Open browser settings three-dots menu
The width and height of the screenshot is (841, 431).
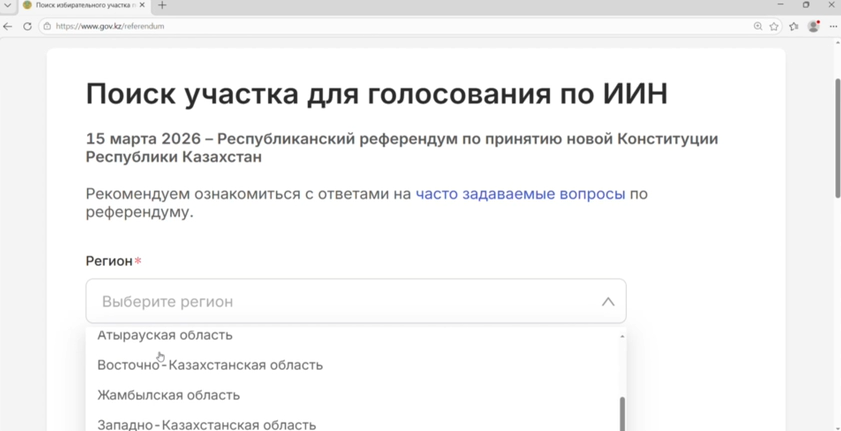coord(833,26)
